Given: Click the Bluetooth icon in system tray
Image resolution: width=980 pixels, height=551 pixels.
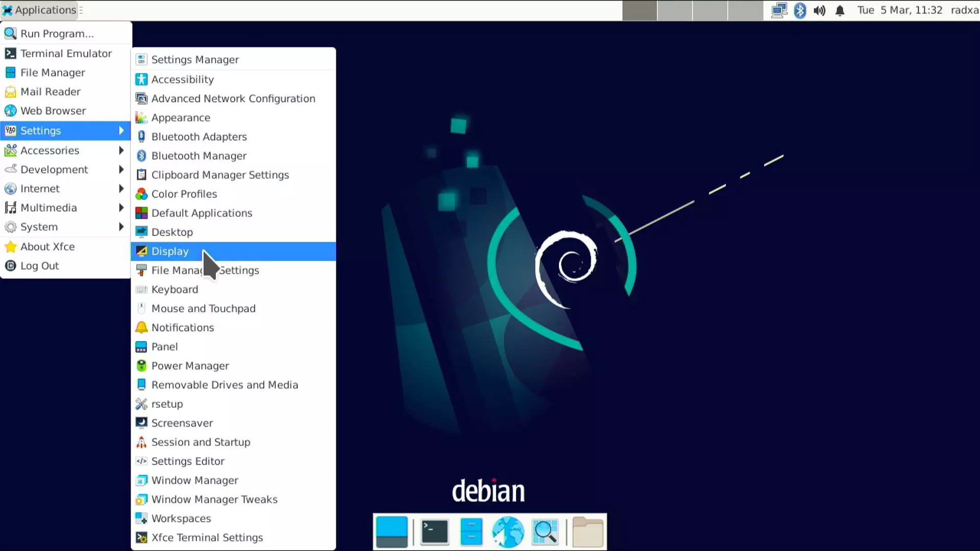Looking at the screenshot, I should [801, 9].
